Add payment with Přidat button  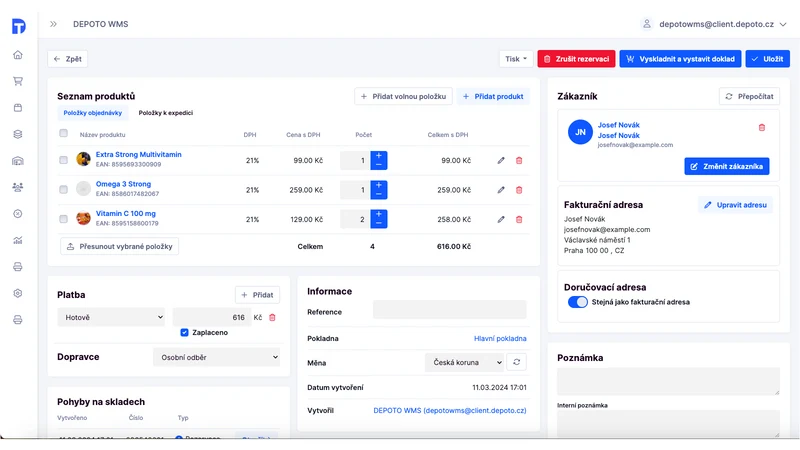coord(257,295)
